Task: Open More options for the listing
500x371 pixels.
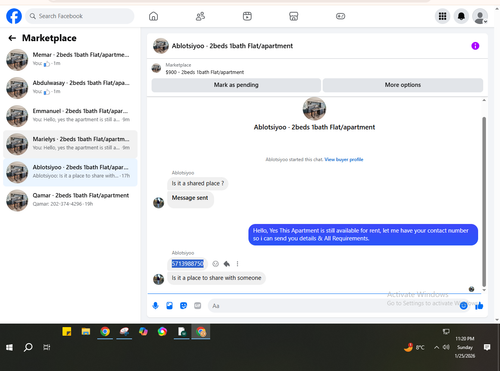Action: pos(403,85)
